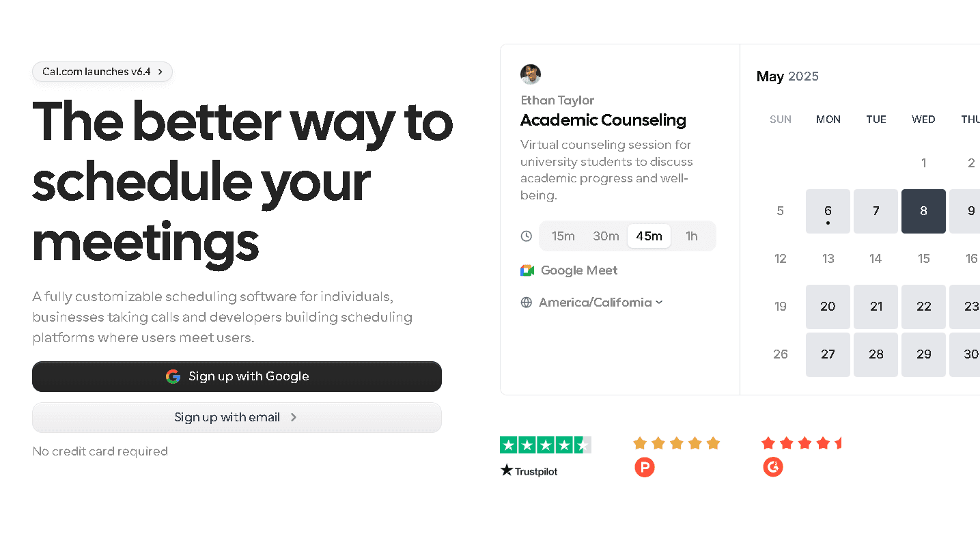The height and width of the screenshot is (534, 980).
Task: Switch duration to 30m
Action: 605,236
